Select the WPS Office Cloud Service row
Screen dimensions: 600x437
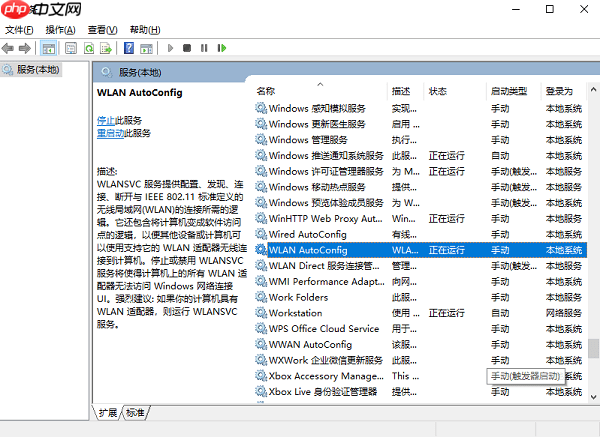(x=419, y=329)
